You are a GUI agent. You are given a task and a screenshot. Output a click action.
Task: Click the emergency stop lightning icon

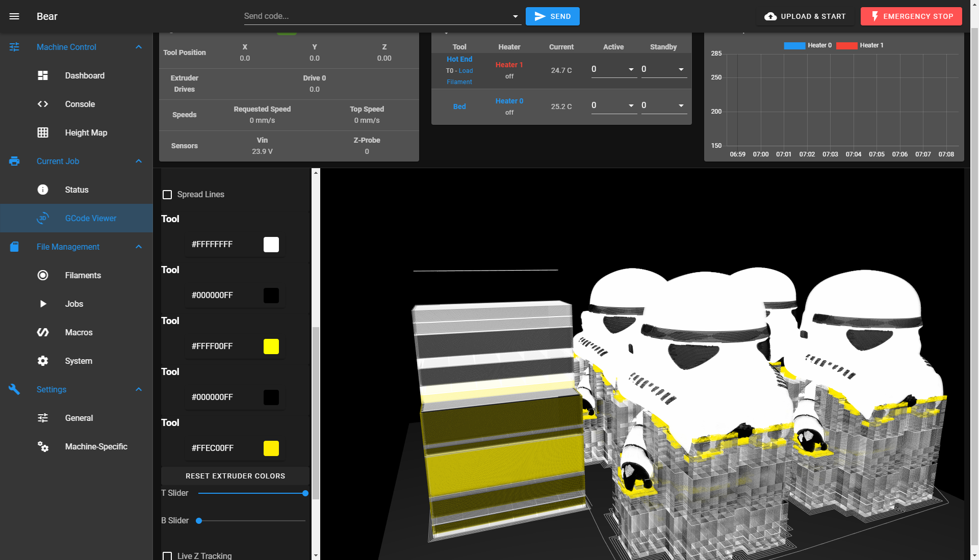tap(874, 16)
